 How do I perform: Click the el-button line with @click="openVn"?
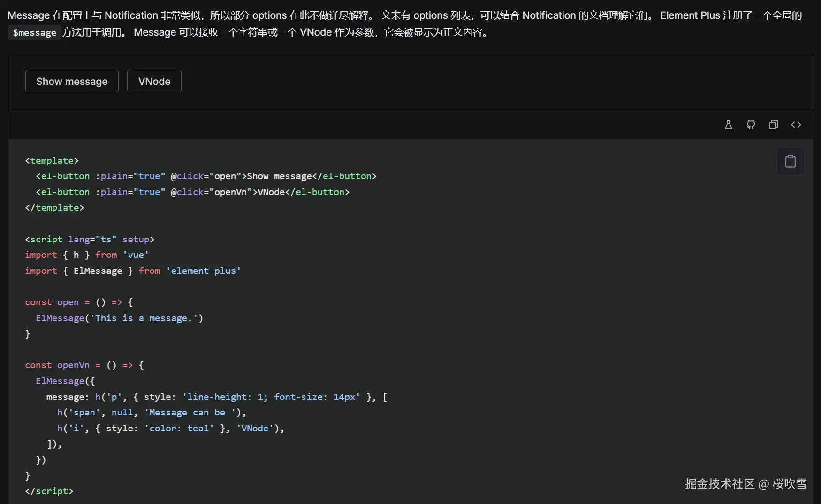(x=193, y=192)
